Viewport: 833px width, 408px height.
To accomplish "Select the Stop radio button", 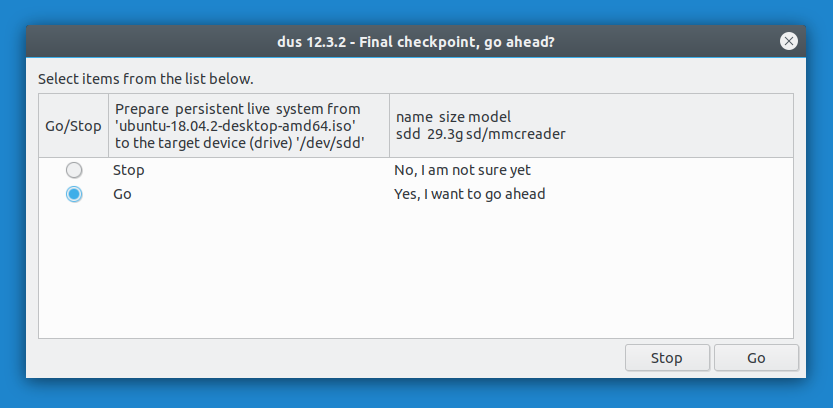I will click(74, 170).
